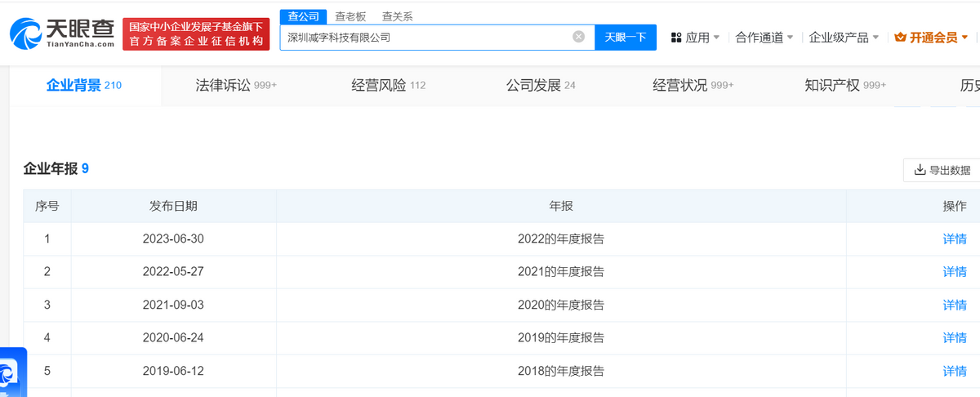The width and height of the screenshot is (980, 397).
Task: Click the 年报 column header
Action: 561,207
